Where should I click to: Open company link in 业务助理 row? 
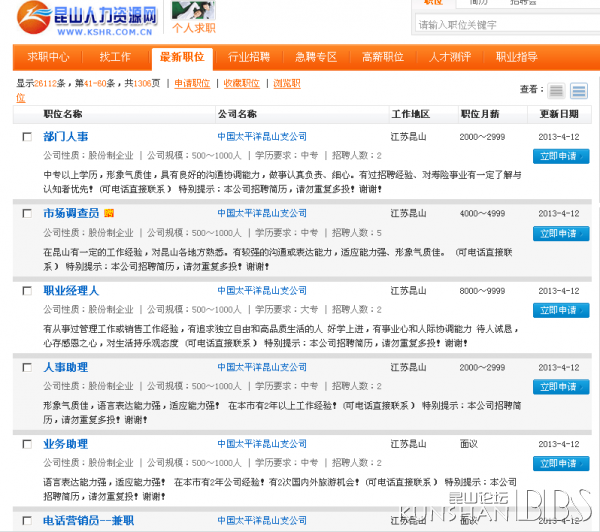tap(262, 444)
